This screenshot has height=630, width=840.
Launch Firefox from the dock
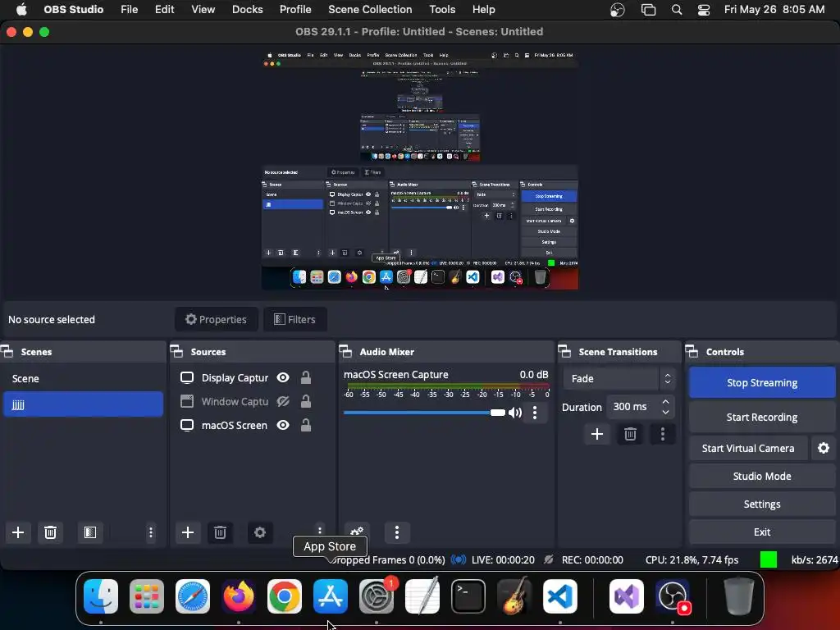(x=239, y=596)
